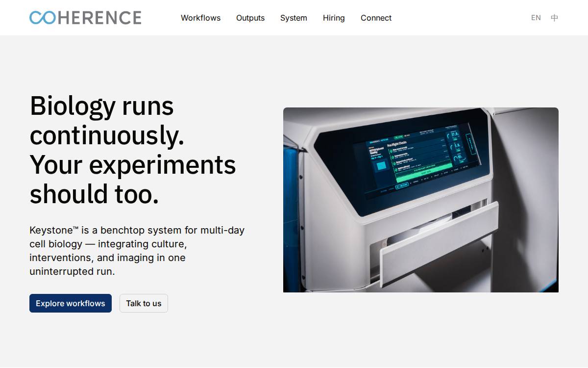
Task: Click the Coherence logo
Action: [85, 18]
